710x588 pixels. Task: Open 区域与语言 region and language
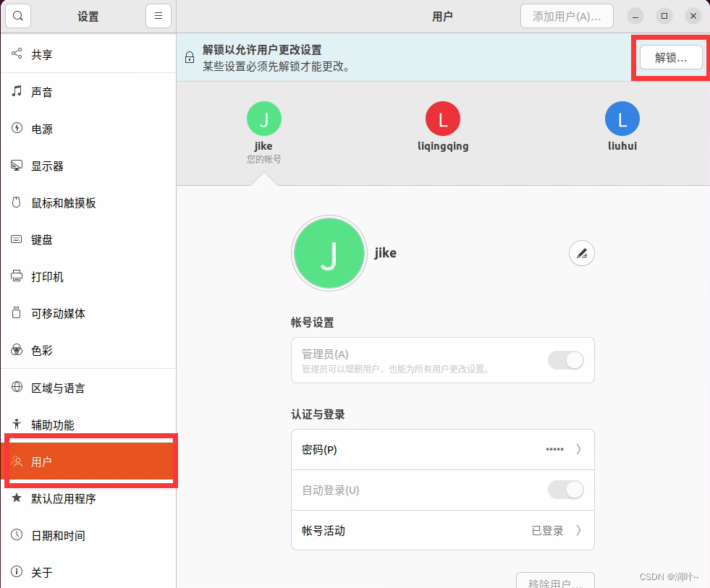coord(88,388)
